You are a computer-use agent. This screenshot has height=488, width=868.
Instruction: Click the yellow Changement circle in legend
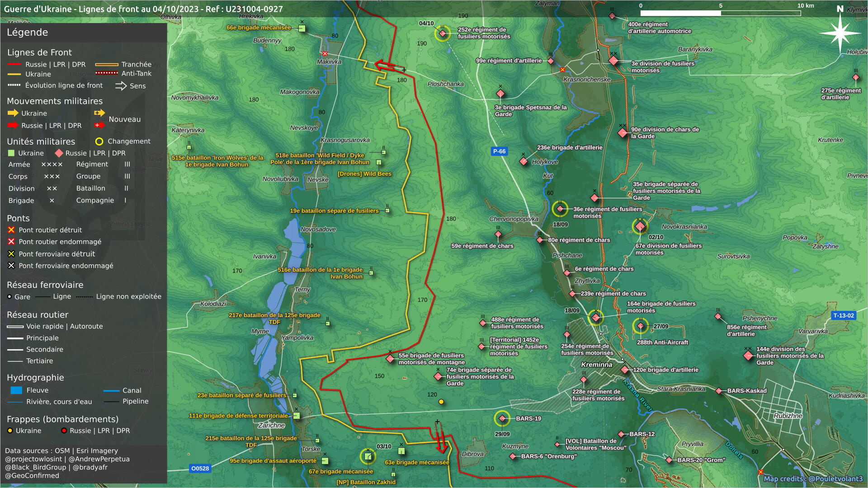99,141
